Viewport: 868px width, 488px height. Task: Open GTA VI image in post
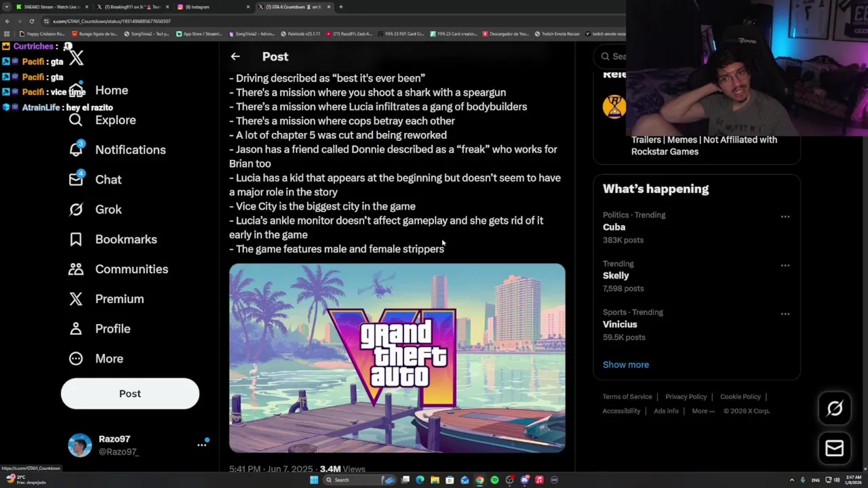[397, 358]
